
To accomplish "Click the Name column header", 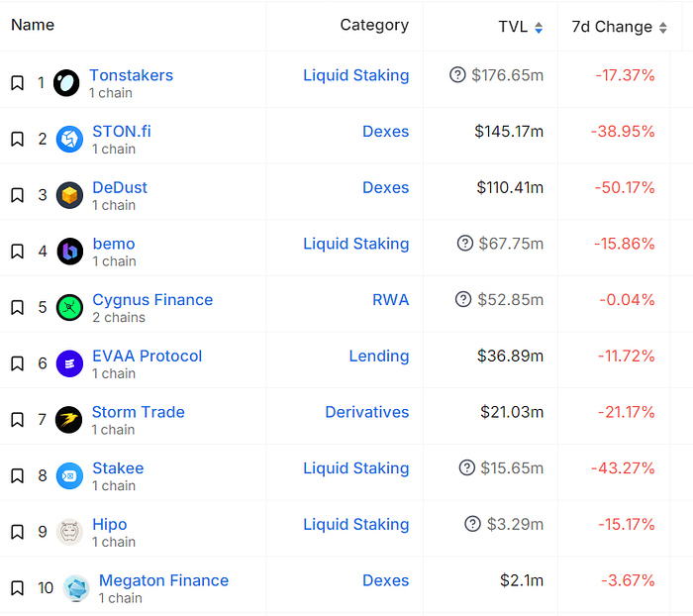I will [x=33, y=25].
